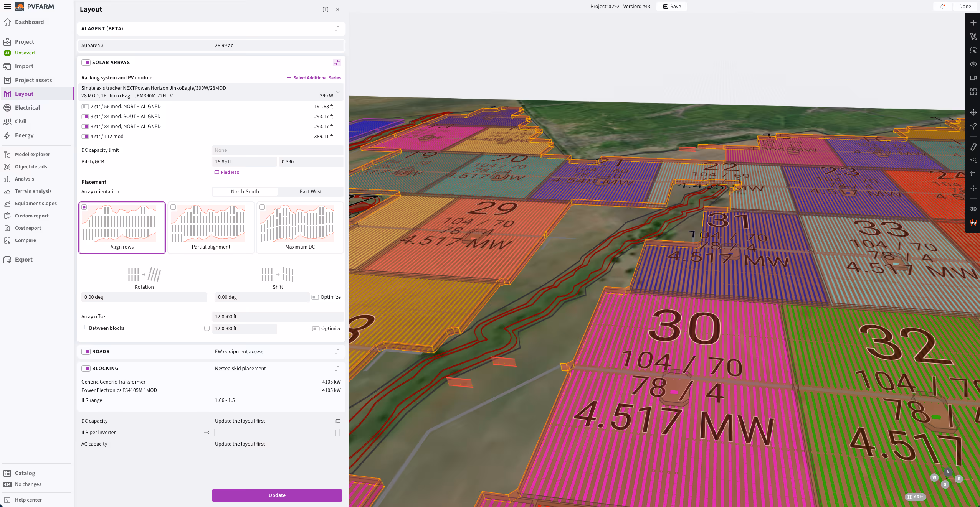Open the Help center
Screen dimensions: 980x507
coord(28,500)
